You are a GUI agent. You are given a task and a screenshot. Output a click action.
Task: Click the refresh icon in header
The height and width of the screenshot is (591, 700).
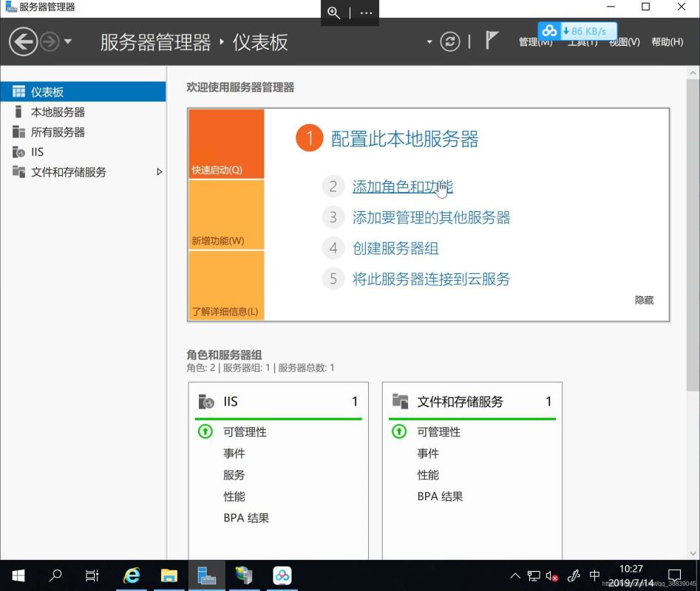(449, 41)
